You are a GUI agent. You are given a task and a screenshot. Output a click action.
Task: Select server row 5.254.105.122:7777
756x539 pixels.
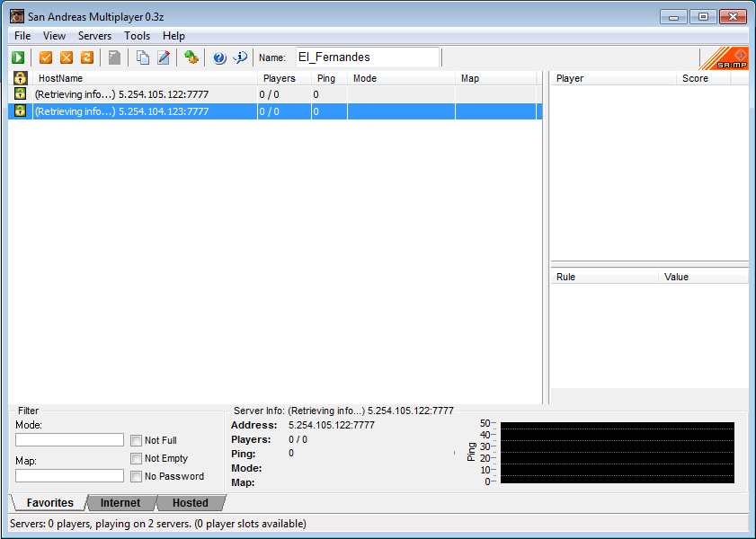275,94
